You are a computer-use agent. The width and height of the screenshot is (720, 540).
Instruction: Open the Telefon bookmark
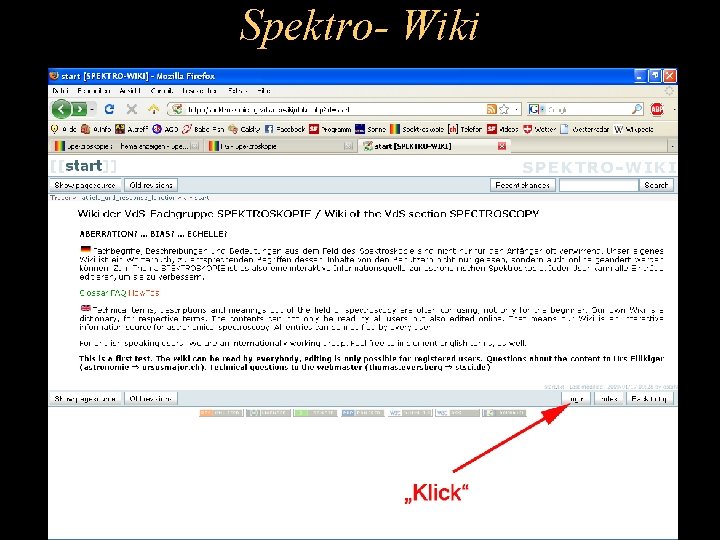[465, 129]
